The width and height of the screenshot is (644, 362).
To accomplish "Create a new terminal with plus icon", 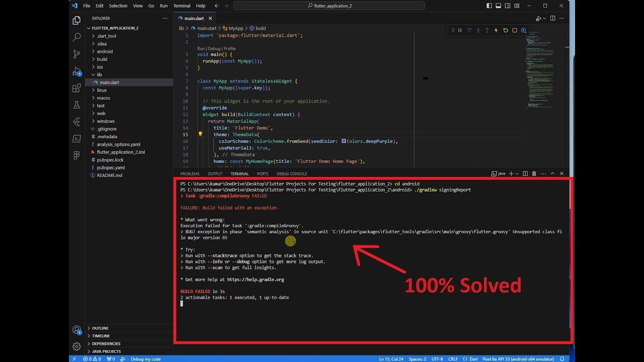I will click(511, 173).
